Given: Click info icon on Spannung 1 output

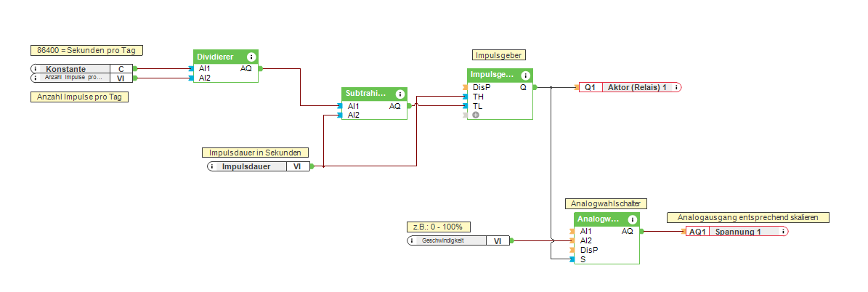Looking at the screenshot, I should pos(783,232).
